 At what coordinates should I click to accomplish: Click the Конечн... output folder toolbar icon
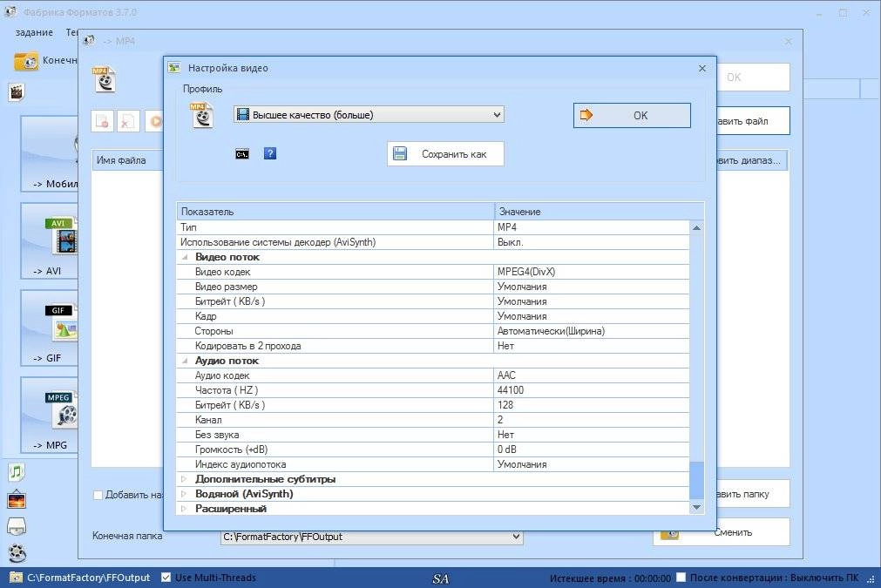tap(26, 61)
